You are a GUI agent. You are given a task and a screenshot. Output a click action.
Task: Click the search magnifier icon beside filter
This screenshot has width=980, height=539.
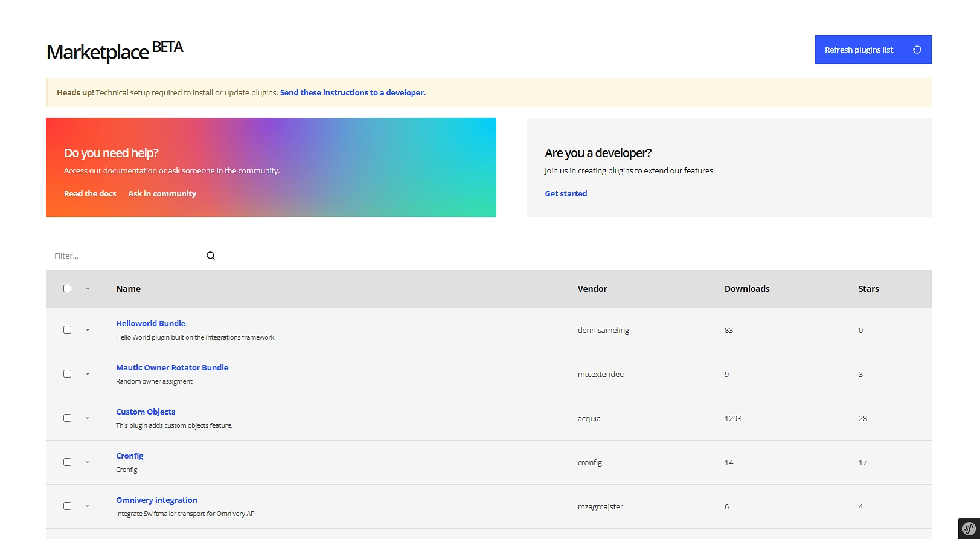[x=211, y=256]
